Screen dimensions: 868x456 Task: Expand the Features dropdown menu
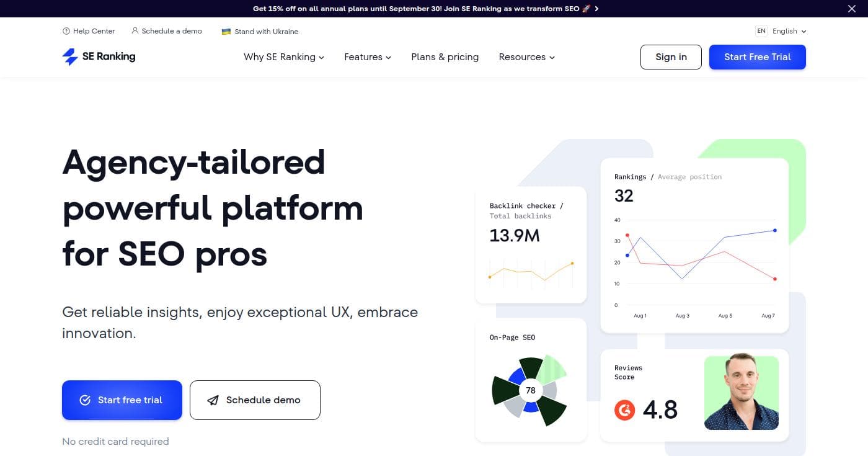367,57
